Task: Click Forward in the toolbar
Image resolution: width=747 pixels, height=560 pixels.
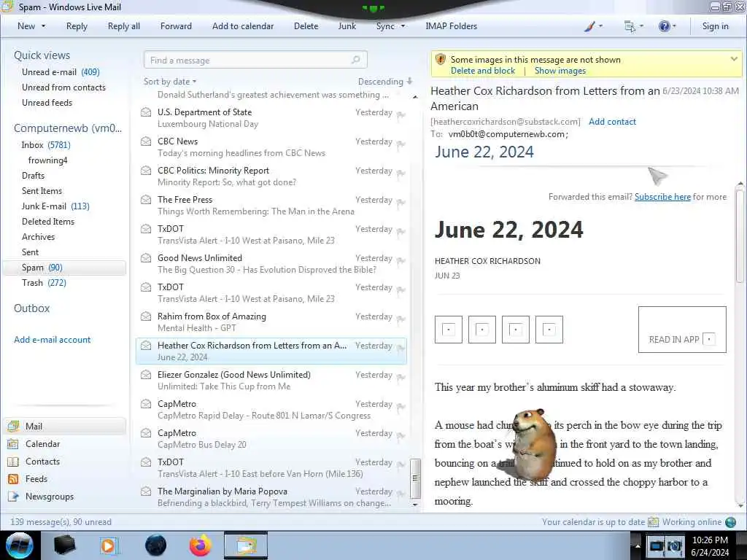Action: point(176,26)
